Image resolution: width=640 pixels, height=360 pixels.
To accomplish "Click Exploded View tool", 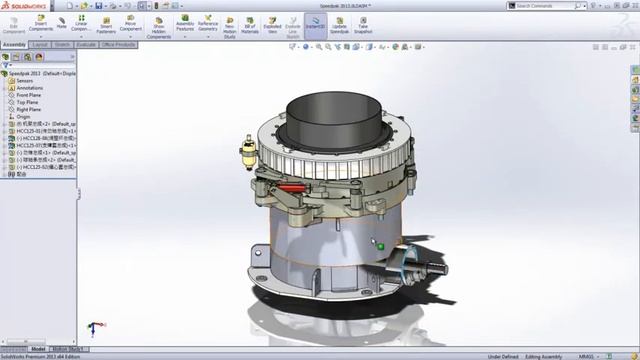I will tap(272, 25).
